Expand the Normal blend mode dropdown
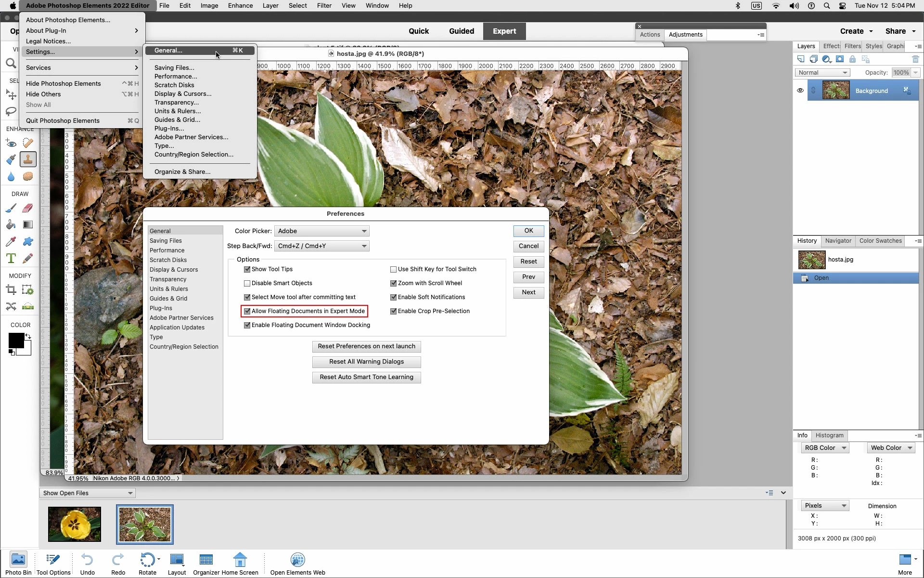The width and height of the screenshot is (924, 578). click(x=822, y=73)
